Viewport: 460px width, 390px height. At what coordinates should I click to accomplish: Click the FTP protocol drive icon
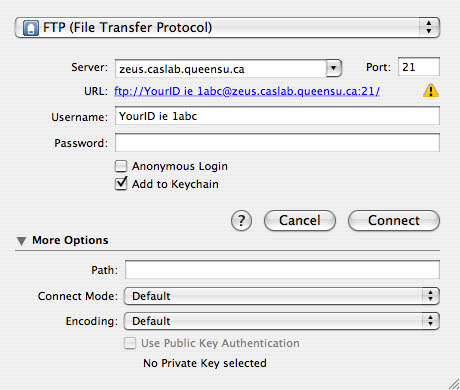pyautogui.click(x=31, y=28)
